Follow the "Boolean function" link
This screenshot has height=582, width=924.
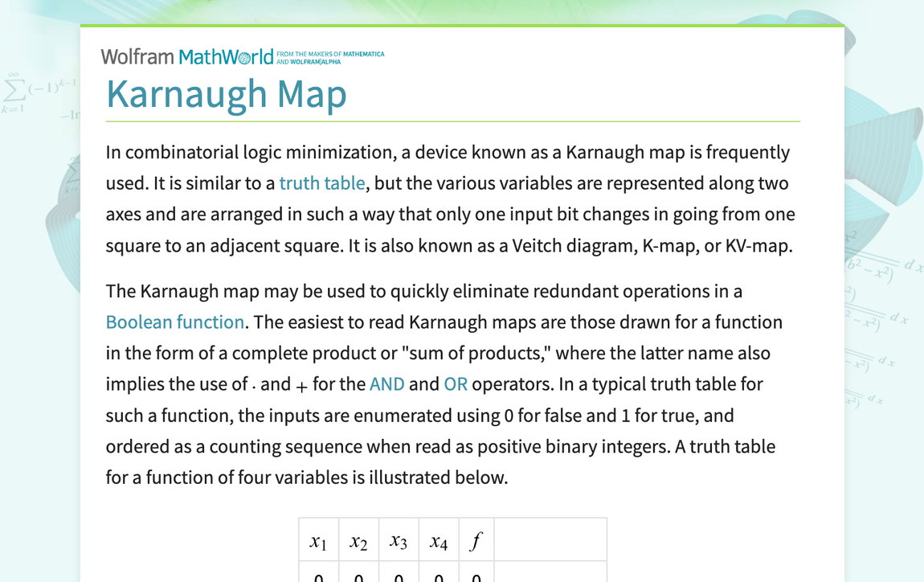coord(175,322)
